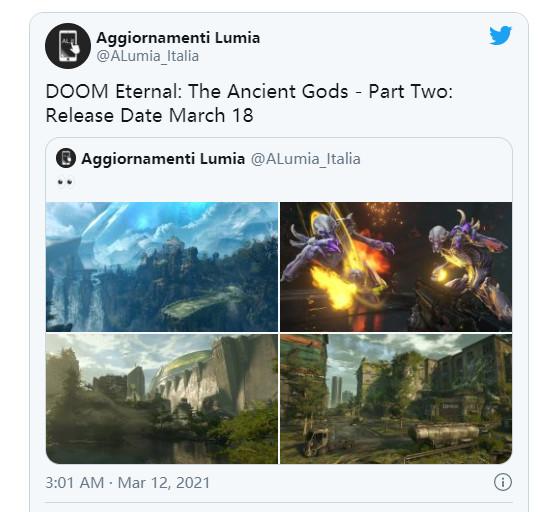This screenshot has width=559, height=512.
Task: Click the 3:01 AM · Mar 12, 2021 timestamp
Action: 128,483
